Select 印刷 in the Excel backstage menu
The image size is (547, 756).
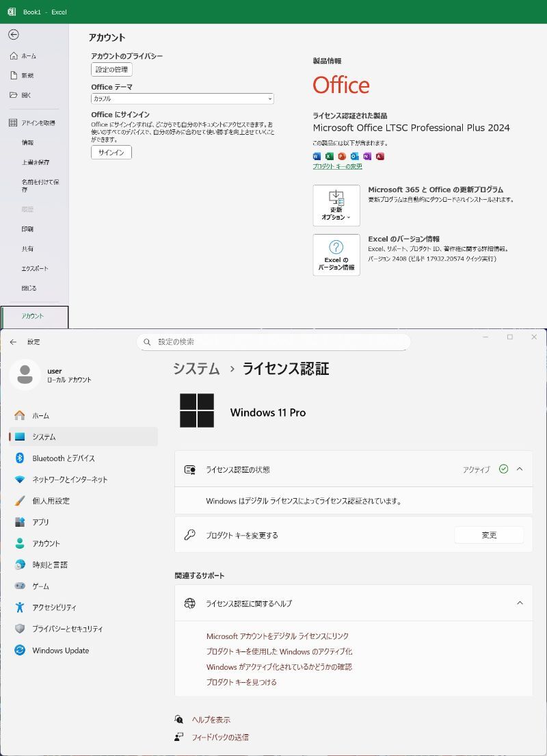(27, 229)
